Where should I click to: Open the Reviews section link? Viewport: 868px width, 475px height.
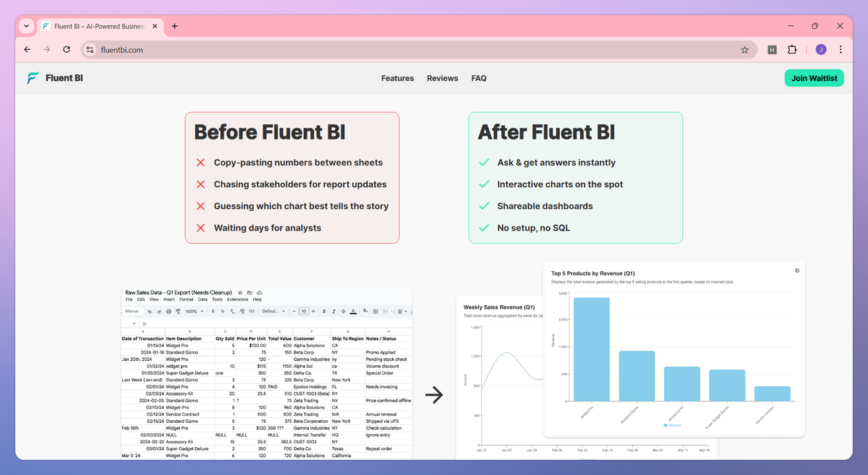point(443,78)
